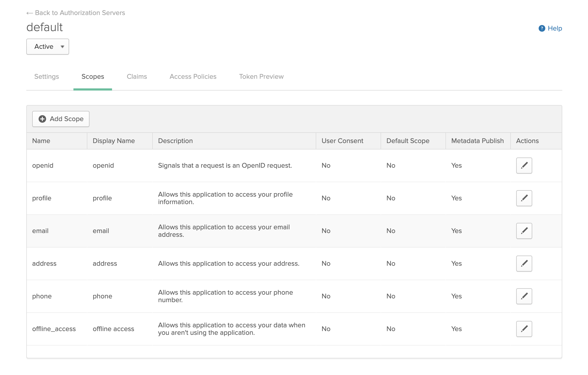Edit the email scope via pencil icon
Viewport: 588px width, 375px height.
(524, 230)
